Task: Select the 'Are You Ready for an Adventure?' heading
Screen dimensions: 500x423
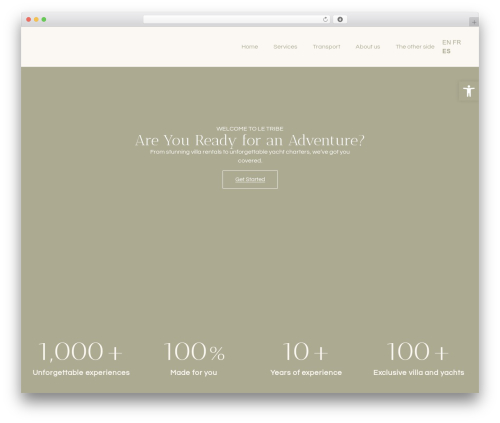Action: click(250, 140)
